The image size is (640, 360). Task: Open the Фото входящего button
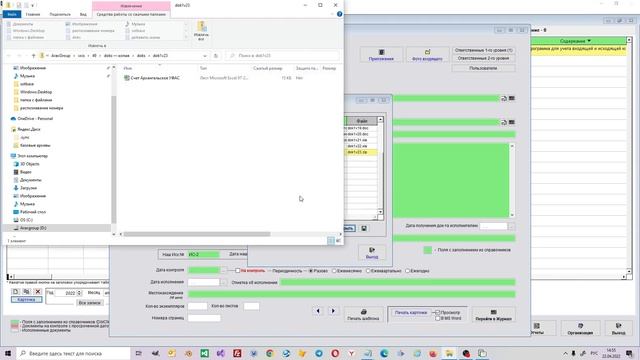coord(427,55)
